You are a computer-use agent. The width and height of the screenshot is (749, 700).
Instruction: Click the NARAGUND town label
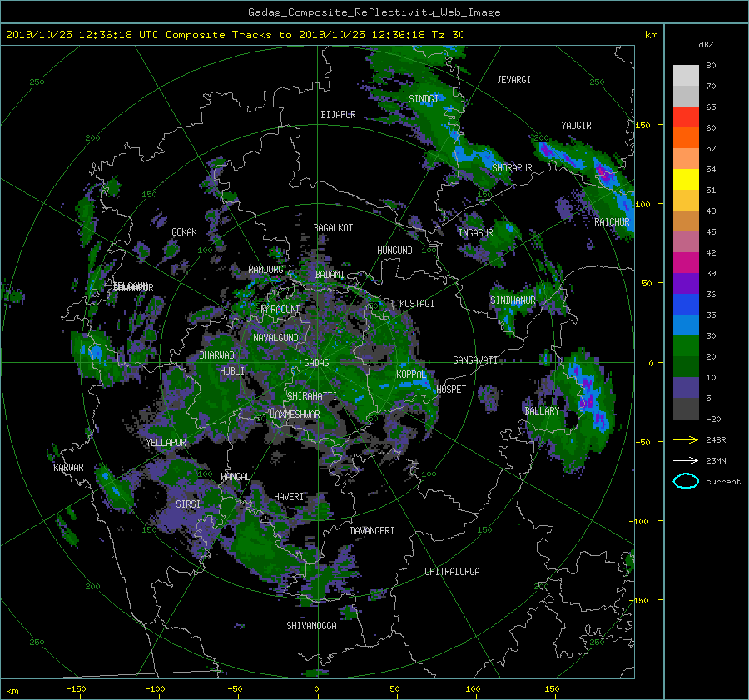coord(281,310)
